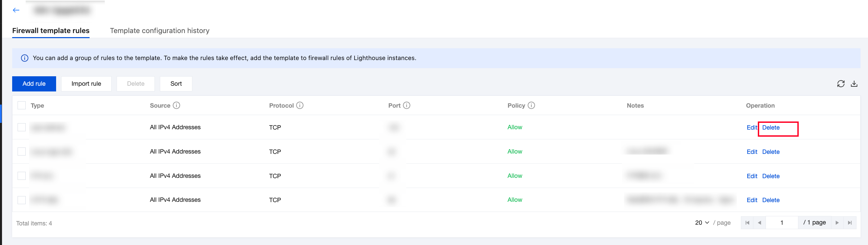Viewport: 868px width, 245px height.
Task: Click the Sort button
Action: pos(176,84)
